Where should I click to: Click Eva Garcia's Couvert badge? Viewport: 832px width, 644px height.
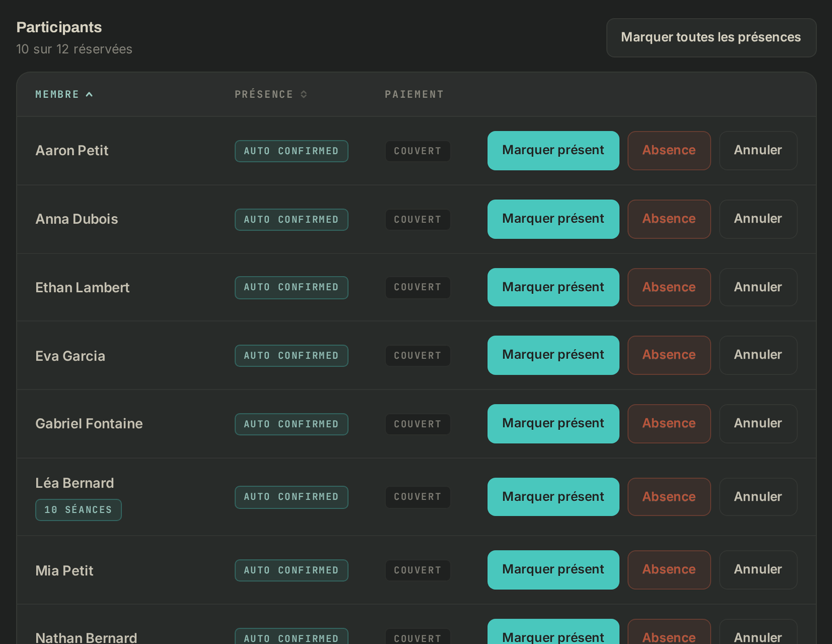click(x=418, y=356)
